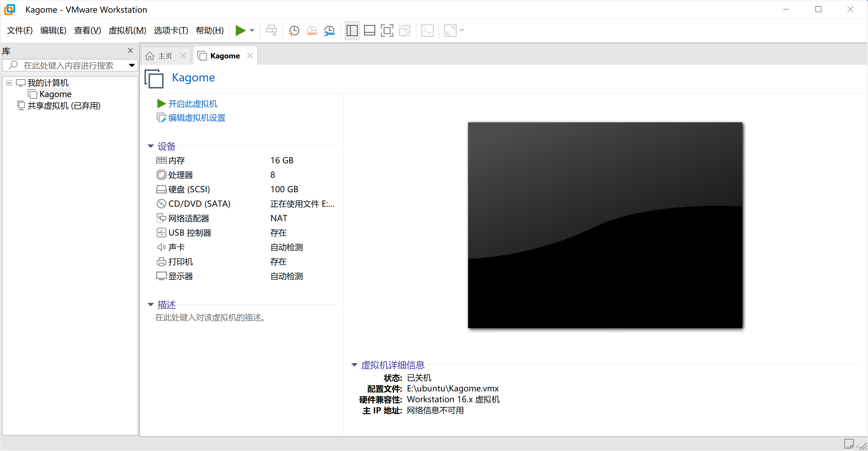
Task: Click the 处理器 processor device row
Action: click(246, 175)
